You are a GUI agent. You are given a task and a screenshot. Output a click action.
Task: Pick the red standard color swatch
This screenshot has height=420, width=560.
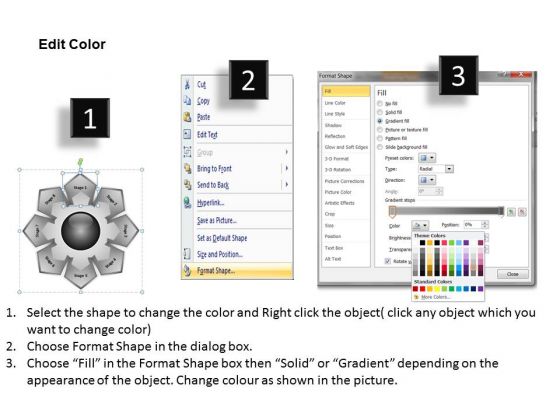(422, 289)
